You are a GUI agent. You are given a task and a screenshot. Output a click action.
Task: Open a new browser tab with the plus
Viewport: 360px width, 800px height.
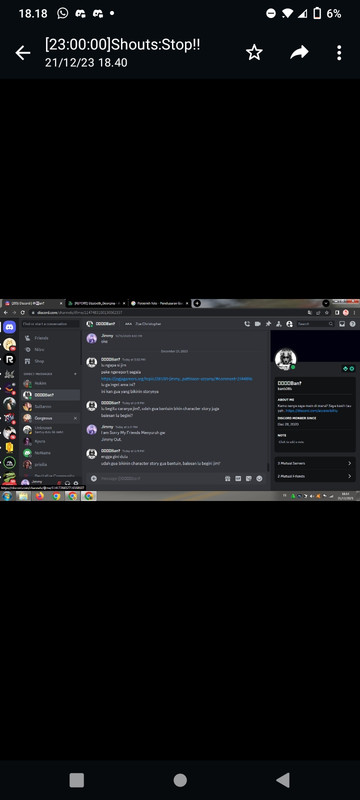click(x=197, y=303)
